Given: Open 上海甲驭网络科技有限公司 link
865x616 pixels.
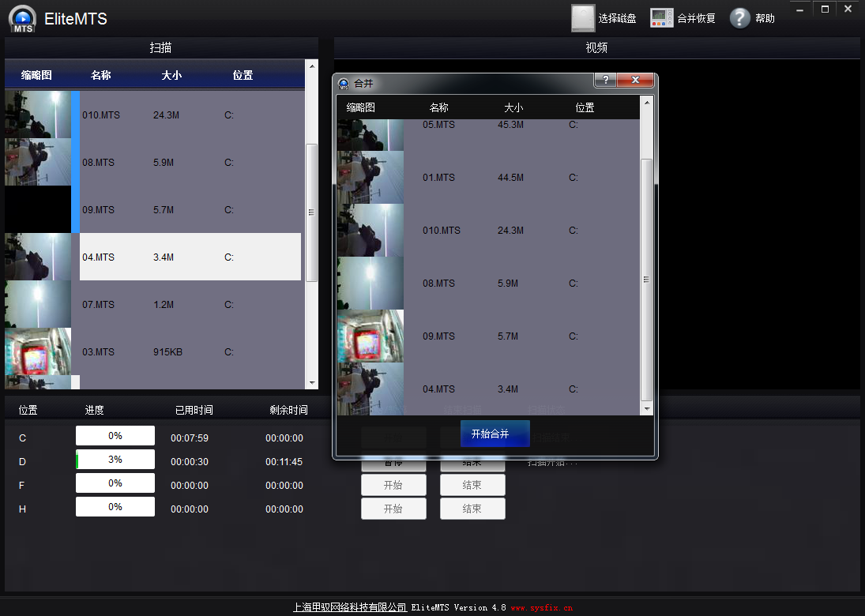Looking at the screenshot, I should (350, 607).
